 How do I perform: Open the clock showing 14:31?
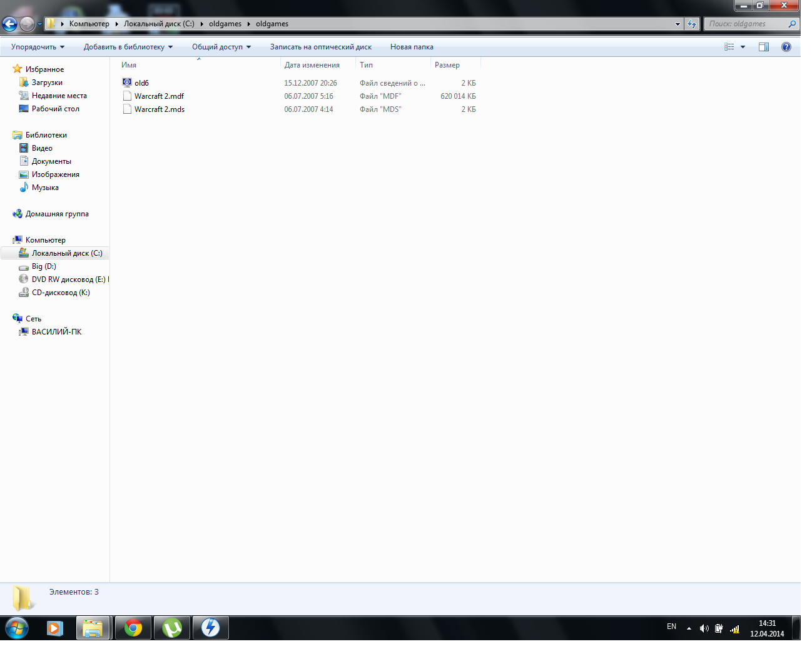(767, 628)
